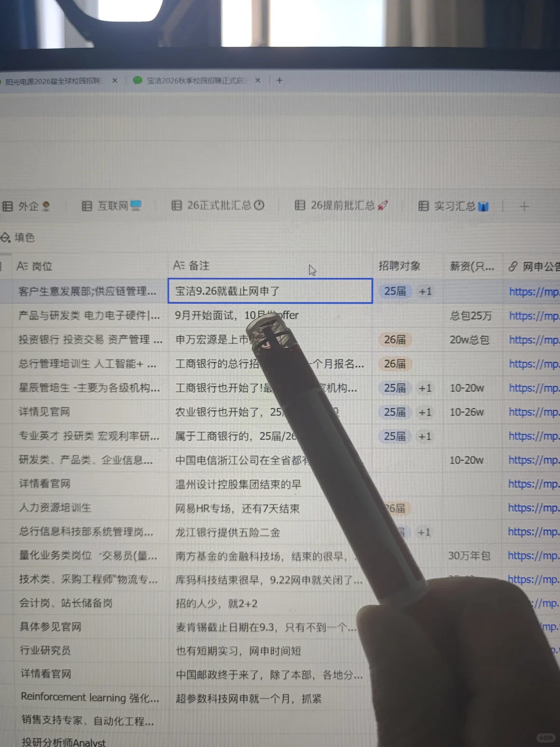Image resolution: width=560 pixels, height=747 pixels.
Task: Click the 网申公告 column header link icon
Action: (513, 267)
